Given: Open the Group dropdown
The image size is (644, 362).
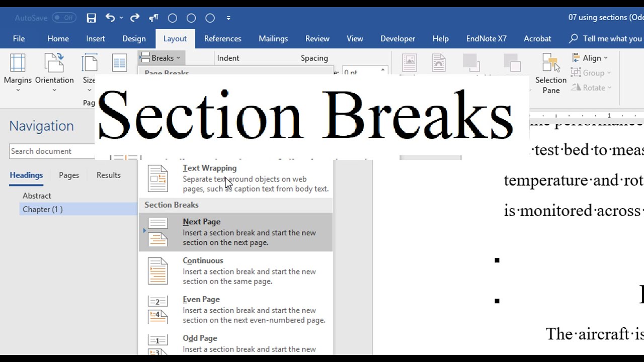Looking at the screenshot, I should tap(592, 73).
